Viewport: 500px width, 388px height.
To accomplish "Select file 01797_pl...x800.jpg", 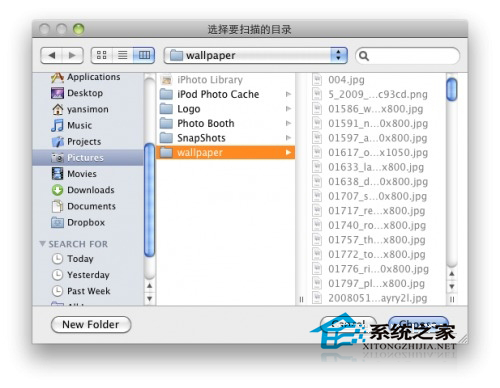I will tap(376, 283).
